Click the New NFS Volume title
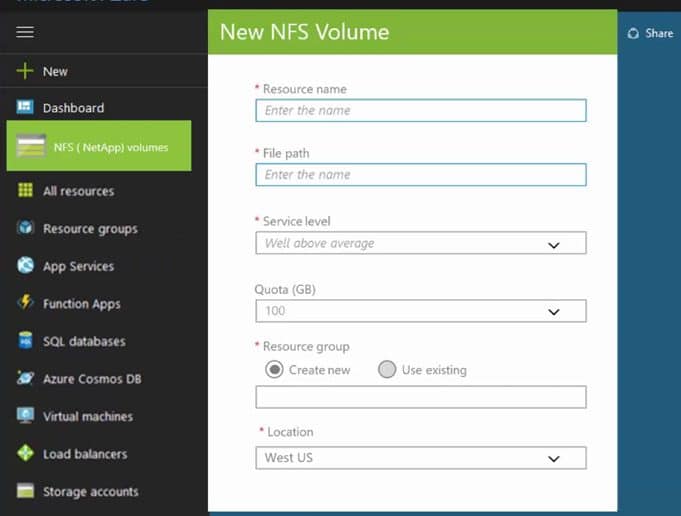 [304, 32]
